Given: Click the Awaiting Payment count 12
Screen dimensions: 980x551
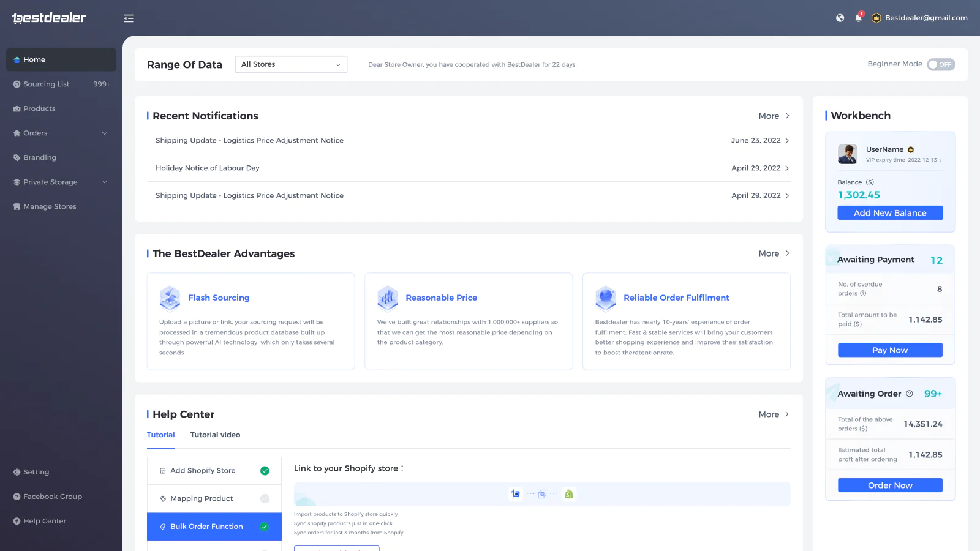Looking at the screenshot, I should (x=937, y=261).
